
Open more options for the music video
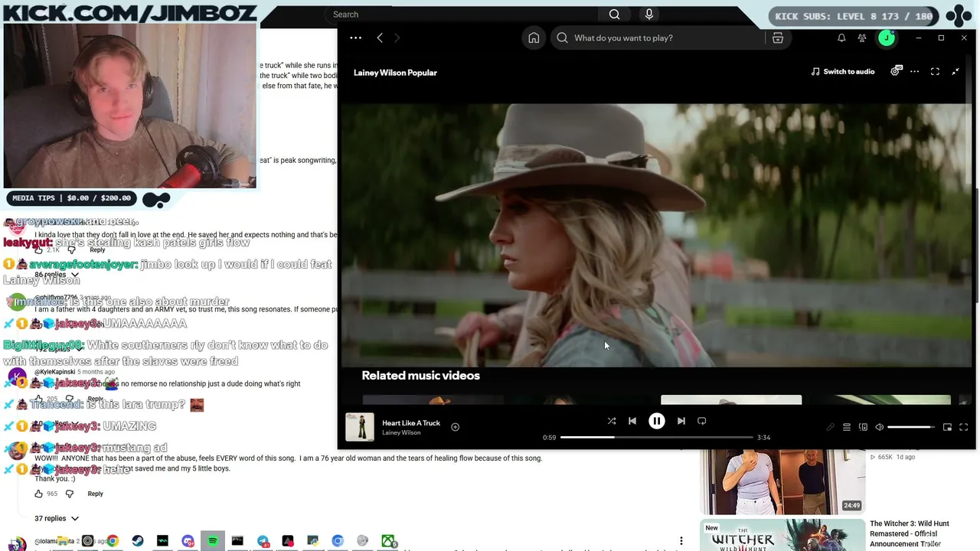[x=914, y=71]
